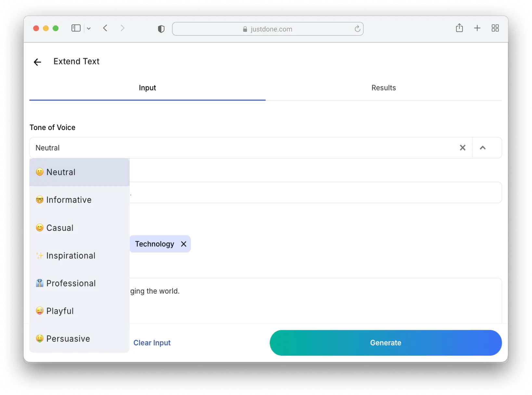This screenshot has width=532, height=395.
Task: Click the Safari share icon
Action: pyautogui.click(x=459, y=28)
